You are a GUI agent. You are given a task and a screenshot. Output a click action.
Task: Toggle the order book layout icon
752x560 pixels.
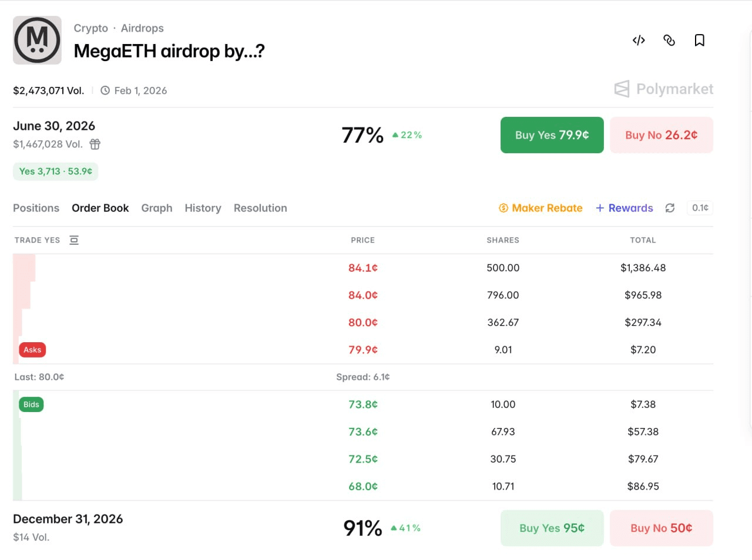(x=74, y=240)
